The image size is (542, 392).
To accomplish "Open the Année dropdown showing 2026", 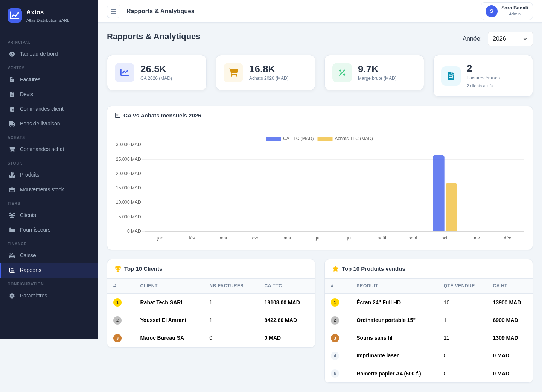I will 510,39.
